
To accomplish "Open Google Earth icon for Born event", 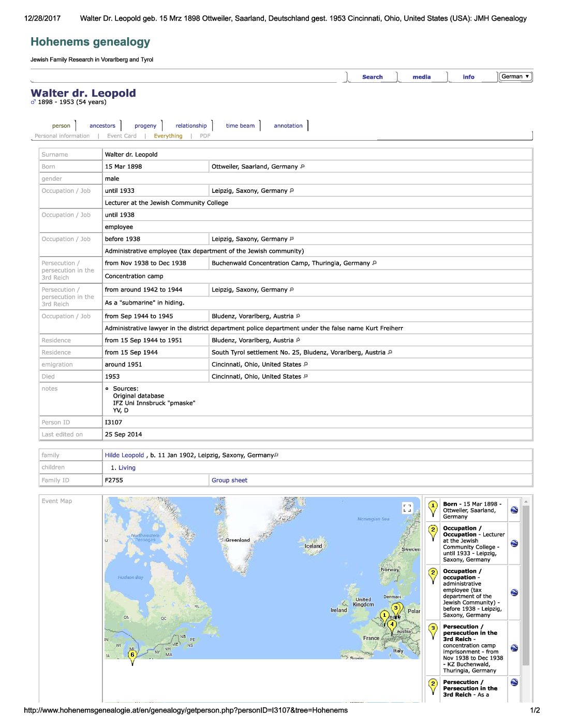I will 514,510.
